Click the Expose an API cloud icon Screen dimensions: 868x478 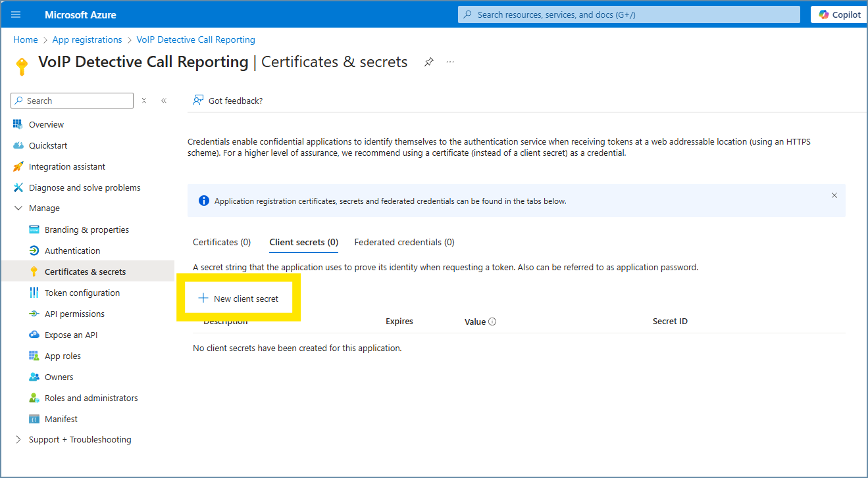tap(34, 335)
